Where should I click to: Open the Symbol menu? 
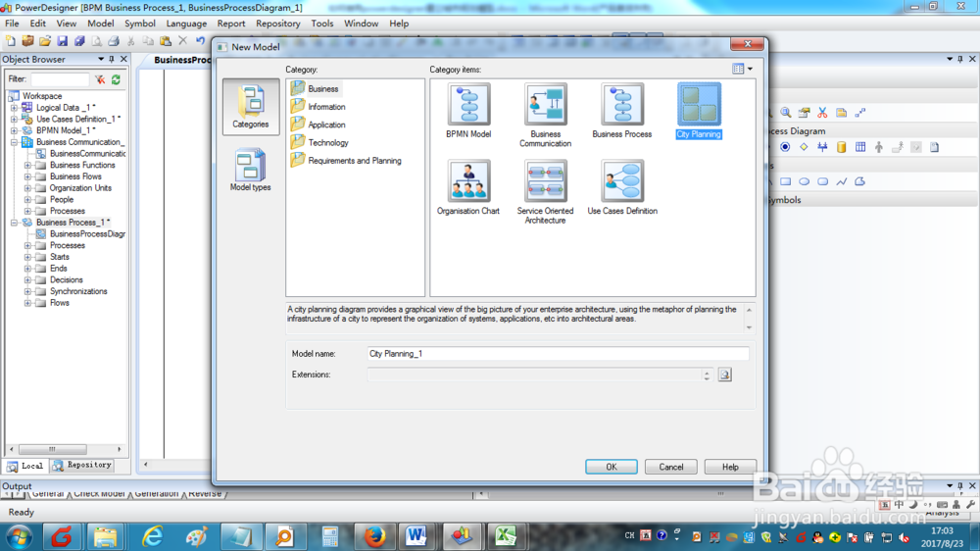click(x=140, y=24)
